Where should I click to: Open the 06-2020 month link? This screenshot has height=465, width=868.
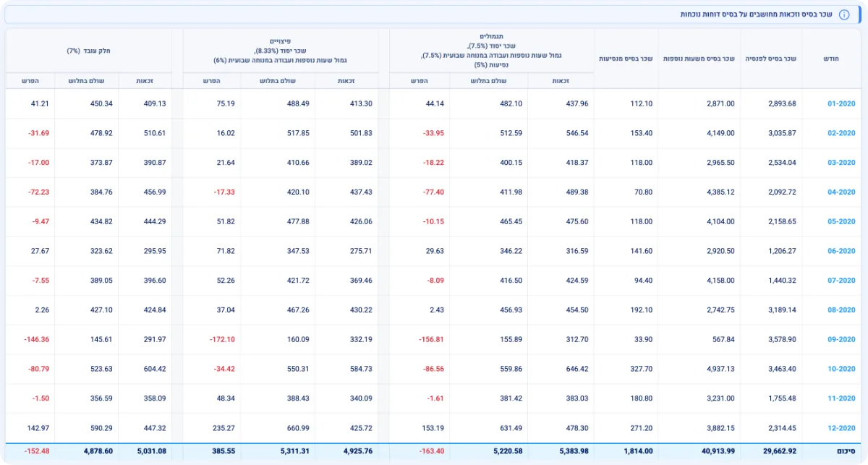coord(841,251)
